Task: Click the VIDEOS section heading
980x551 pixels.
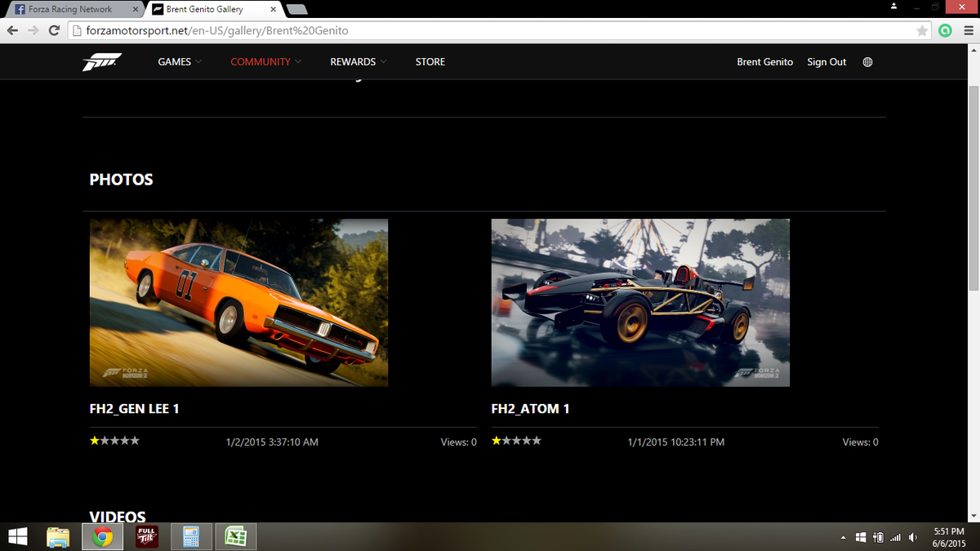Action: point(118,517)
